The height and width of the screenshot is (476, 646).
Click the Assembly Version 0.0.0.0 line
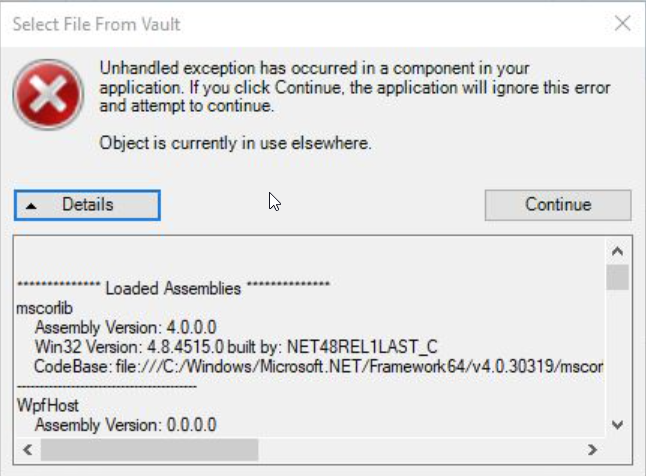125,424
